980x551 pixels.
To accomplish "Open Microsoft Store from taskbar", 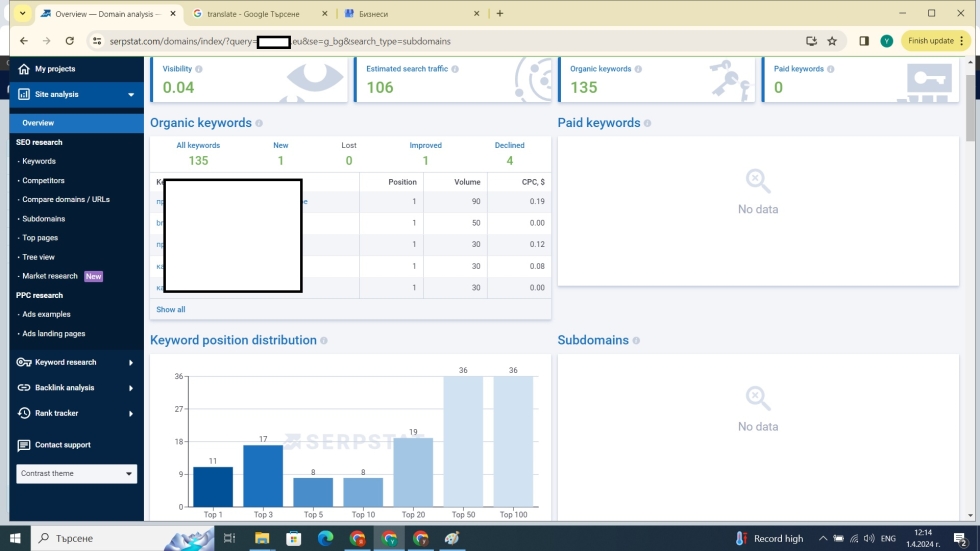I will coord(293,538).
